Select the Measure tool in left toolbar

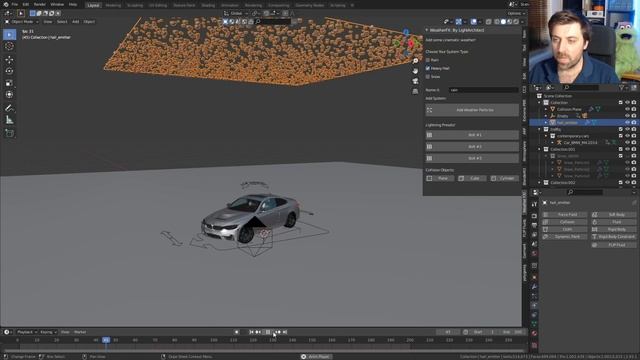[x=9, y=120]
